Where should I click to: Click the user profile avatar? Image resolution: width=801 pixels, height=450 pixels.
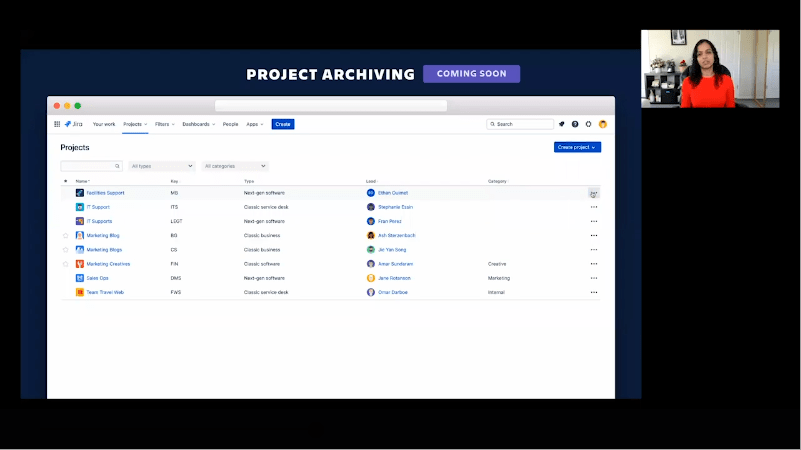coord(603,124)
